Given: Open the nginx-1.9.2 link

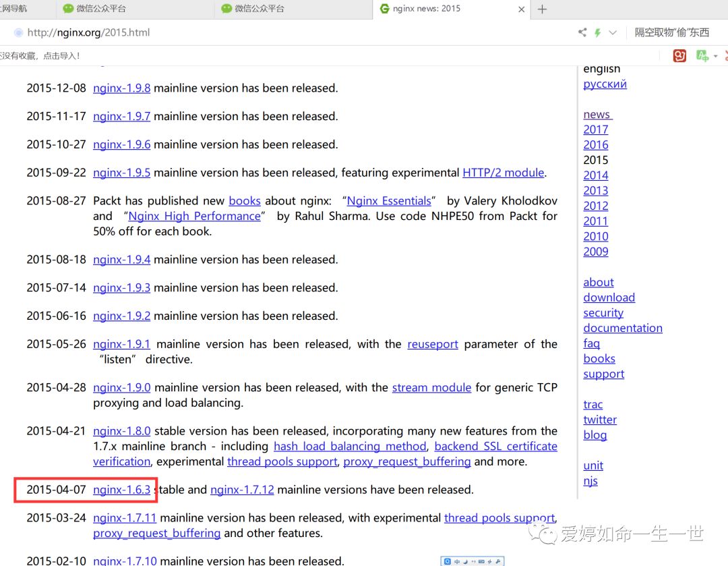Looking at the screenshot, I should click(121, 316).
